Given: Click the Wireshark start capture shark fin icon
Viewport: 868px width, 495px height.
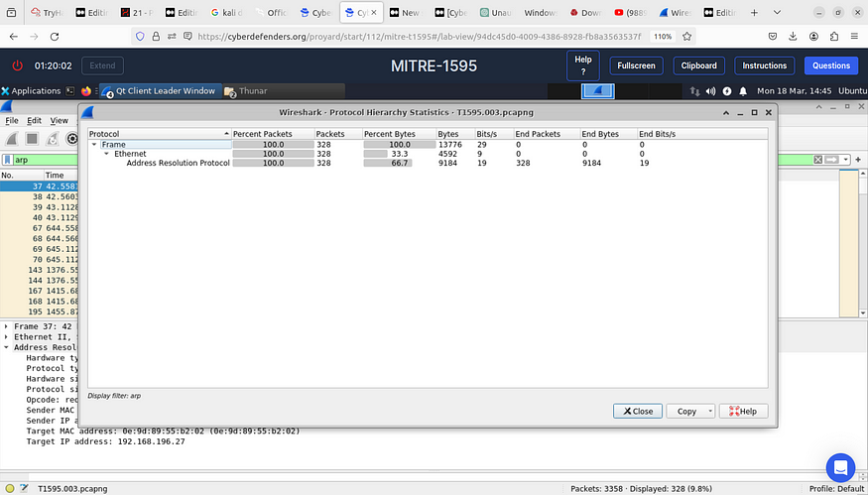Looking at the screenshot, I should (x=12, y=139).
